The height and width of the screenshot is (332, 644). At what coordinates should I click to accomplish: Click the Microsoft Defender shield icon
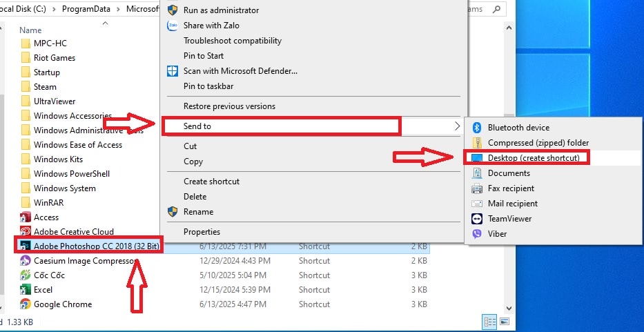click(173, 71)
